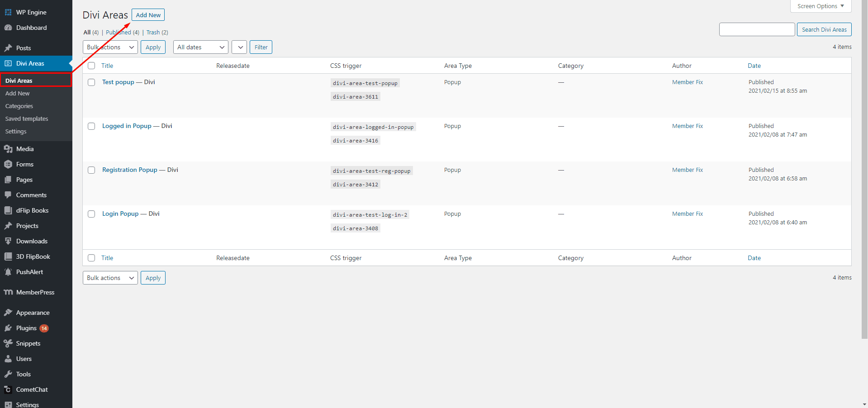Check the select-all box in footer row
Image resolution: width=868 pixels, height=408 pixels.
(91, 258)
